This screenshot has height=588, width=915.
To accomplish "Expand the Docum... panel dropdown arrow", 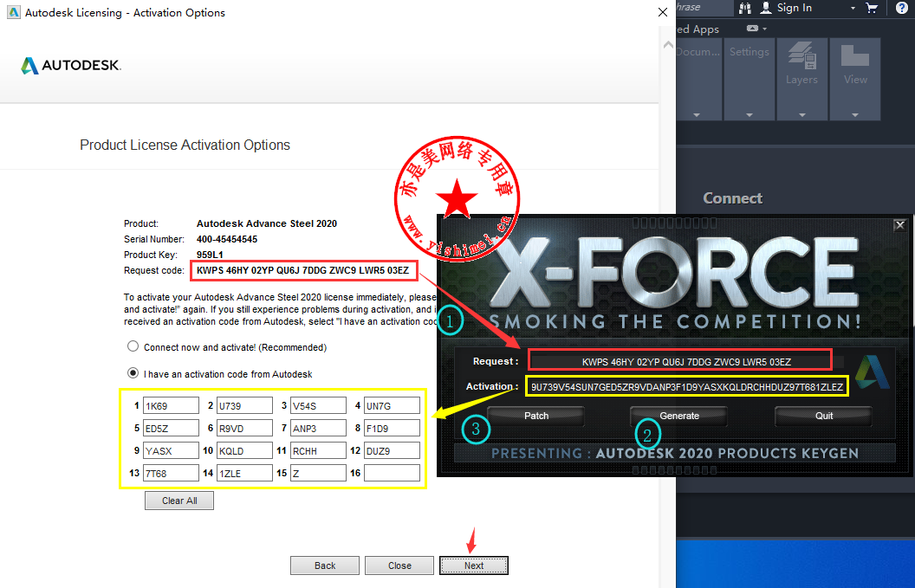I will [x=696, y=115].
